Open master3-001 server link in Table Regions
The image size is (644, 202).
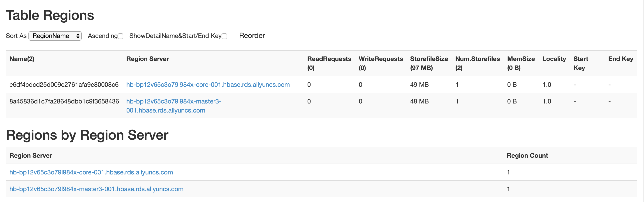174,102
